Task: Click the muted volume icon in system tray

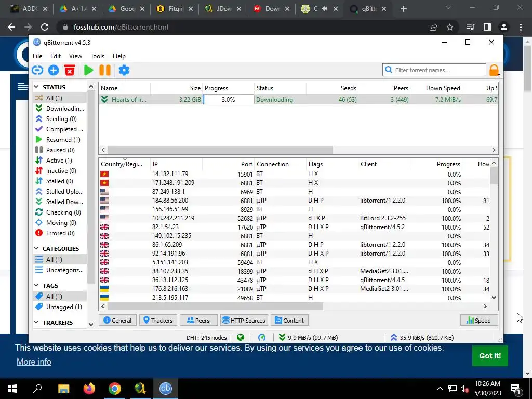Action: tap(465, 389)
